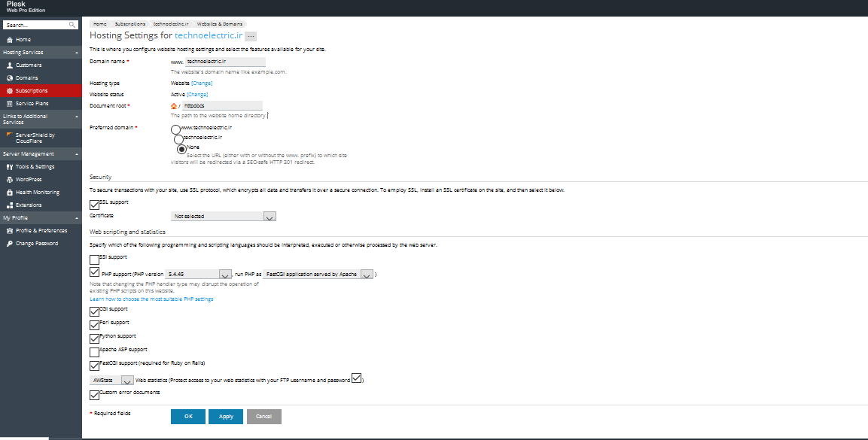This screenshot has width=868, height=440.
Task: Open the Customers icon in the sidebar
Action: point(10,65)
